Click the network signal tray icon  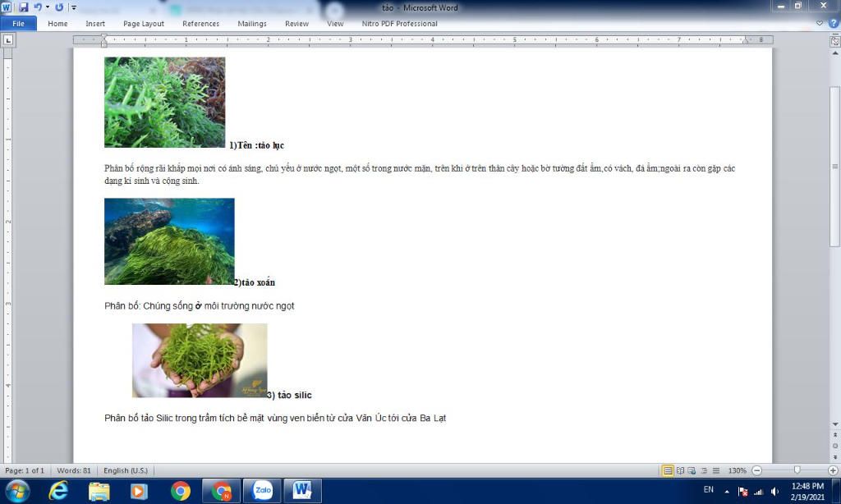pos(758,491)
